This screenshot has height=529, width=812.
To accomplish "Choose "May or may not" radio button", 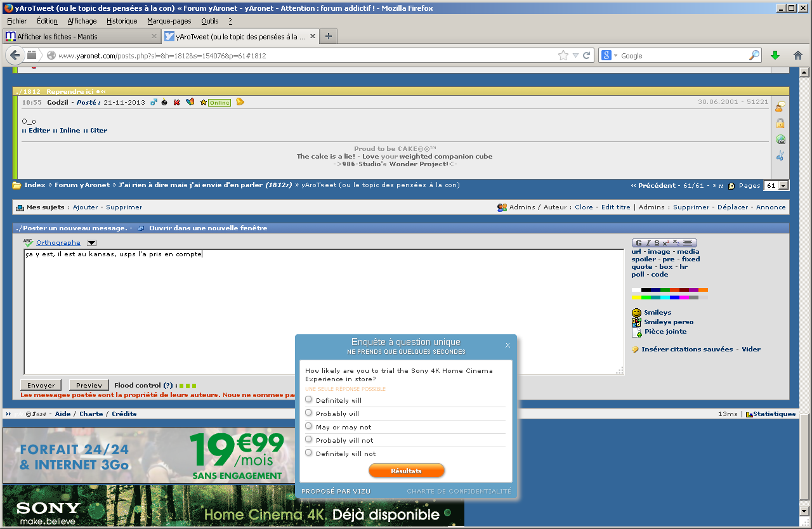I will (x=309, y=426).
